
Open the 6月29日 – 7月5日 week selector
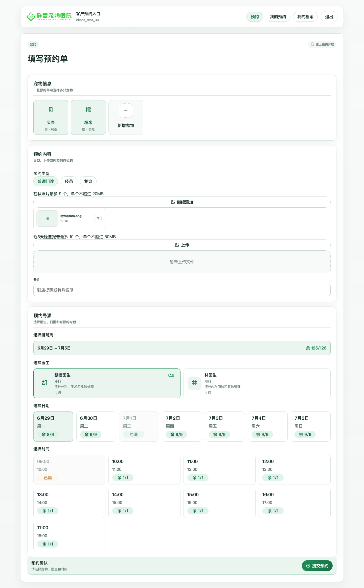[182, 348]
